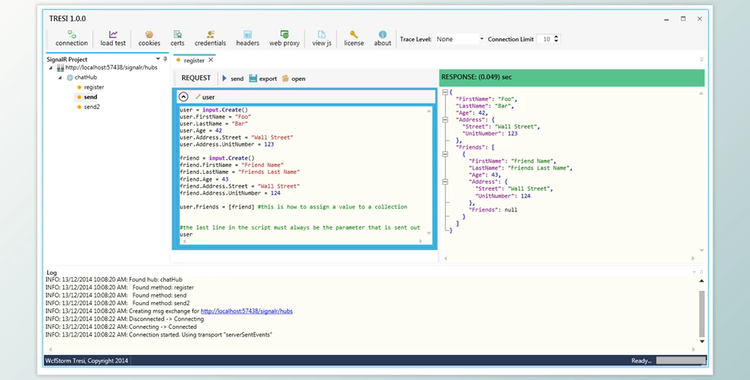Open the about dialog
The image size is (750, 380).
[x=383, y=38]
